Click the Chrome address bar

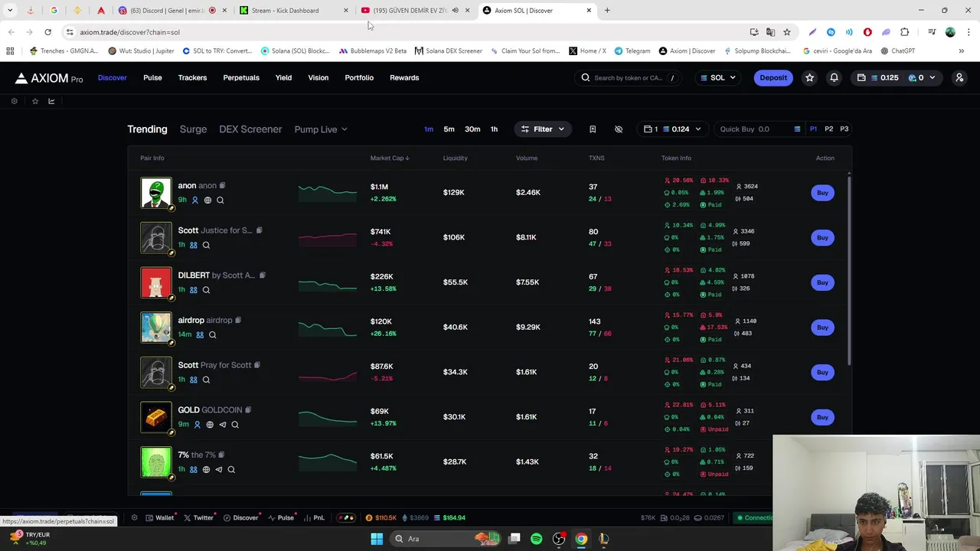pyautogui.click(x=406, y=32)
